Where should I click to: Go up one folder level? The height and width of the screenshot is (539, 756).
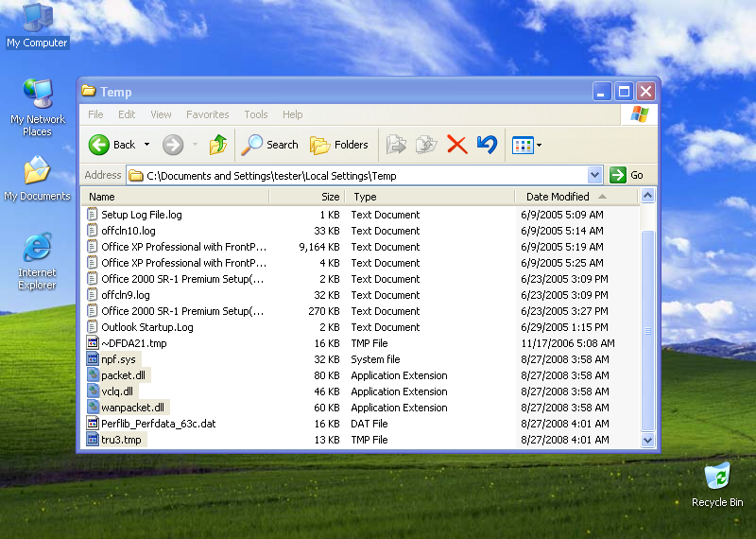(x=218, y=145)
